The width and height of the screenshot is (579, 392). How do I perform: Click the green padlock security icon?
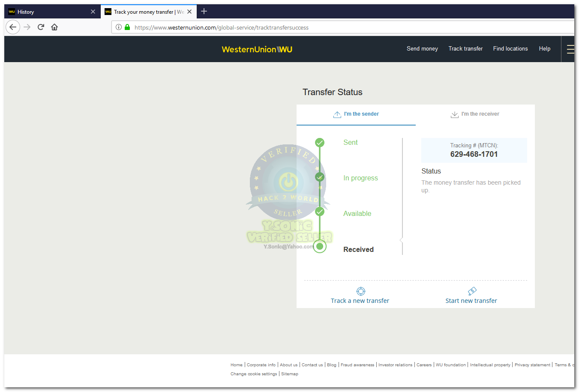coord(127,27)
